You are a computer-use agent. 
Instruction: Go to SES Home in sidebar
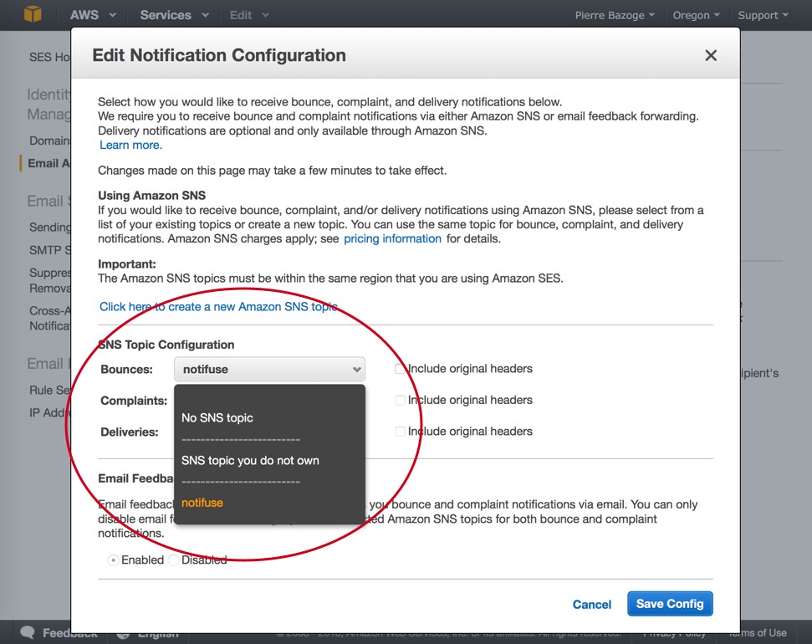[50, 57]
